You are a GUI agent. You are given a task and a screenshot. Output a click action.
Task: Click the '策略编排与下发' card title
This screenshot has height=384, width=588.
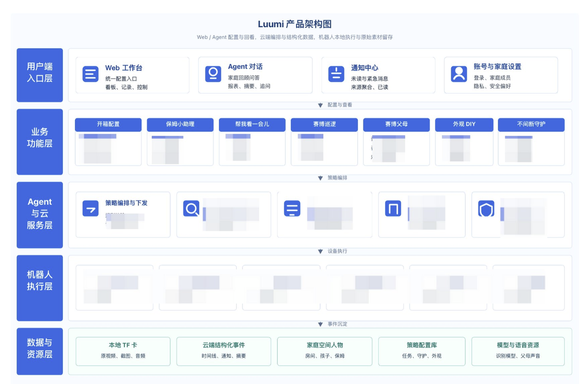tap(126, 203)
